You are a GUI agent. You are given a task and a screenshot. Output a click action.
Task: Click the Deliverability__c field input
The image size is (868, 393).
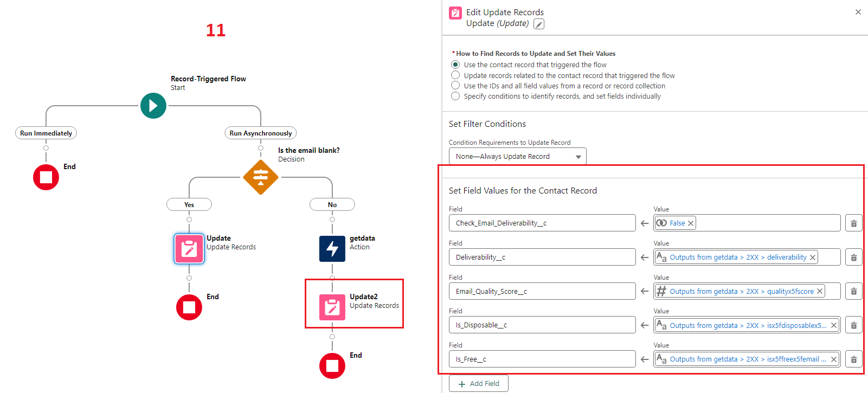point(542,257)
